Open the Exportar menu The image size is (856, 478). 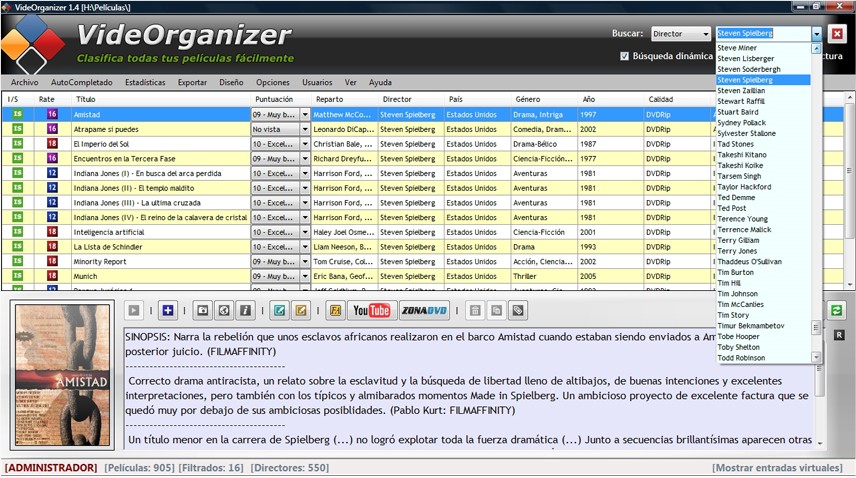[x=192, y=82]
